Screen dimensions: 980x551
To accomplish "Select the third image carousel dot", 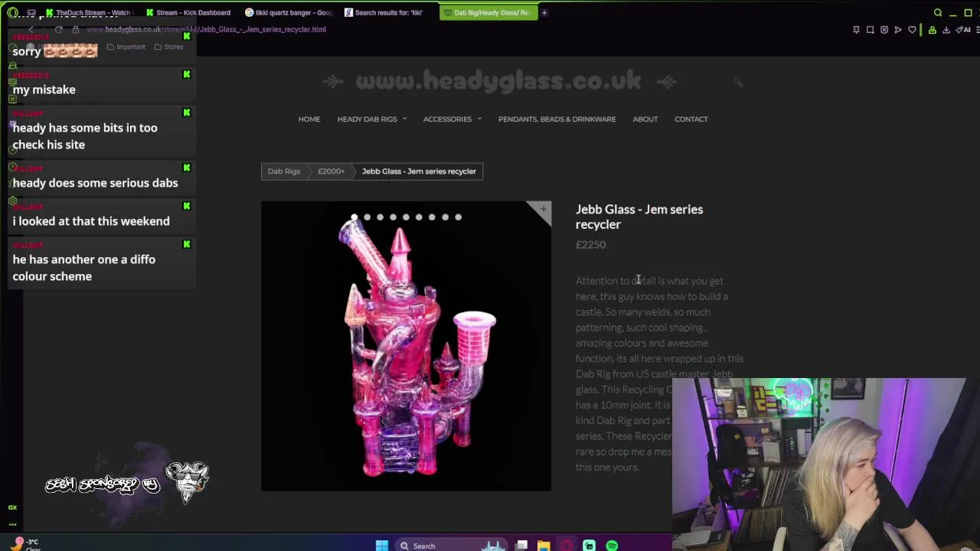I will [380, 217].
